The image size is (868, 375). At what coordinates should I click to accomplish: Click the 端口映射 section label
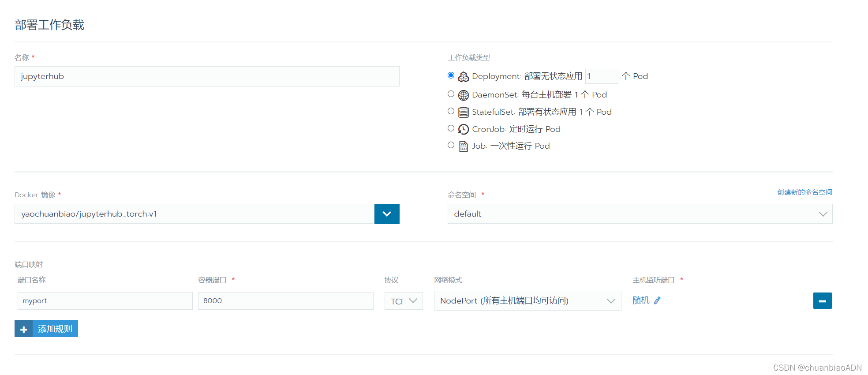[x=29, y=265]
